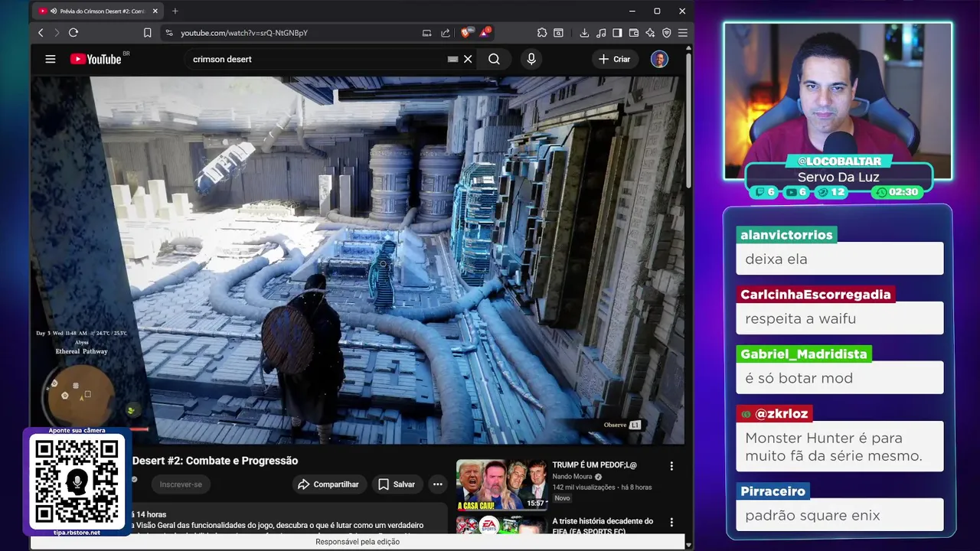The width and height of the screenshot is (980, 551).
Task: View site information next to the URL
Action: [x=169, y=33]
